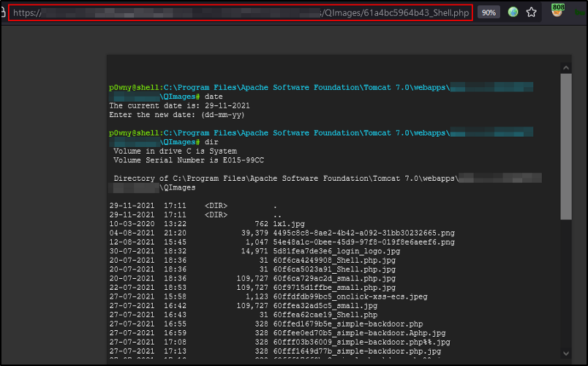
Task: Click the timestamp 22-07-2021 18:53
Action: (x=148, y=288)
